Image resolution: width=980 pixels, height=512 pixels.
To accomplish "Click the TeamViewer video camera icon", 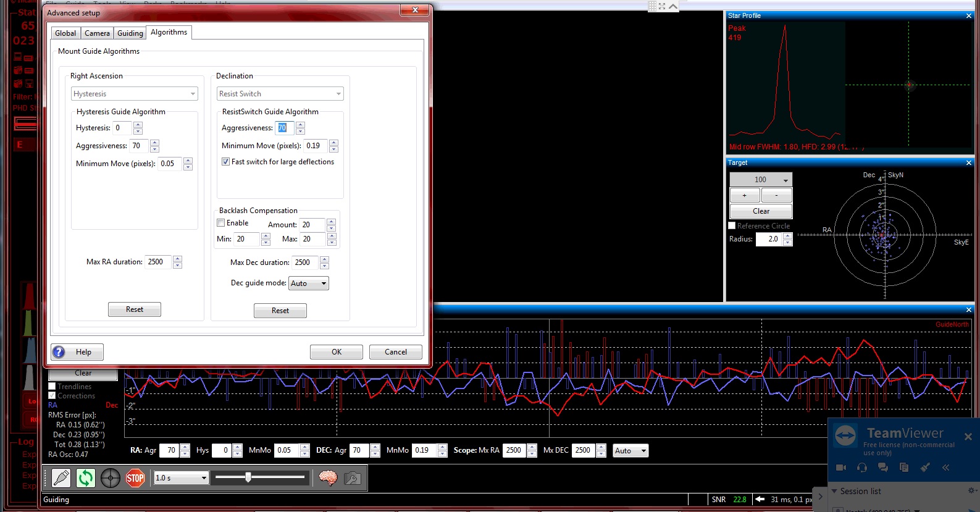I will point(841,468).
